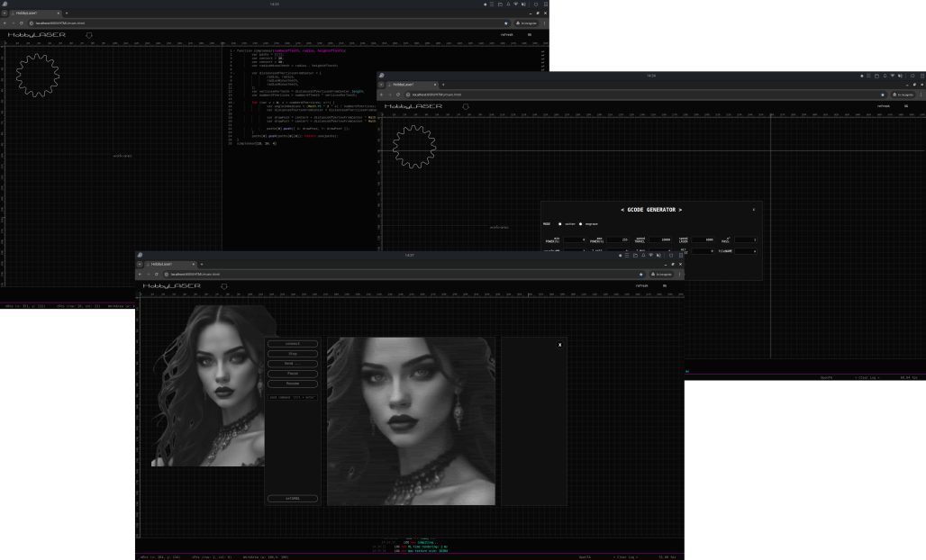The image size is (926, 560).
Task: Click refresh in the front window's app header
Action: pos(641,285)
